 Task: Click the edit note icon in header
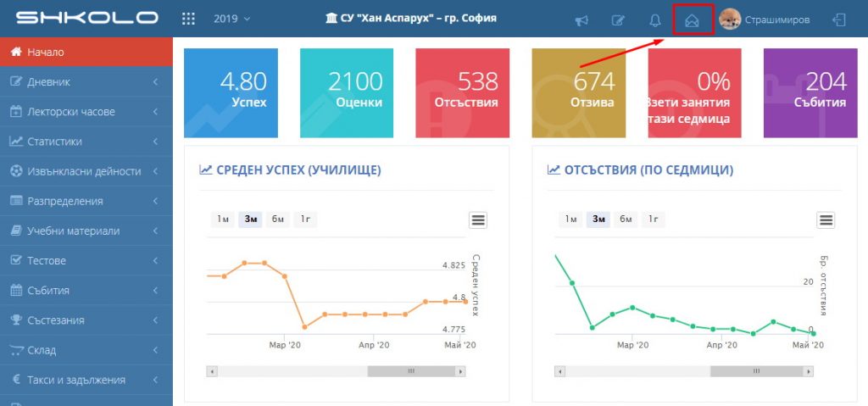[x=618, y=19]
